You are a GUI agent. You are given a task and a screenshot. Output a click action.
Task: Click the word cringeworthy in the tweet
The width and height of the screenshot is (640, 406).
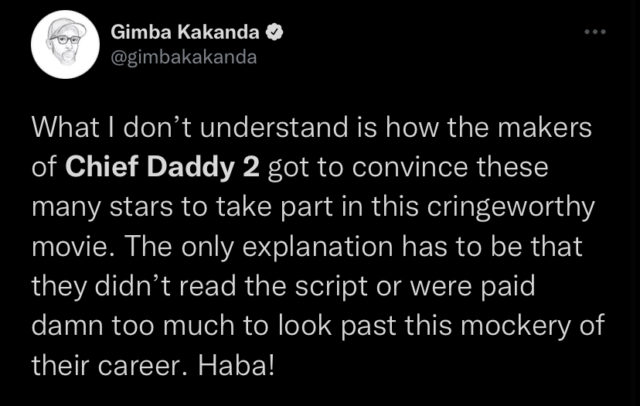pyautogui.click(x=511, y=208)
